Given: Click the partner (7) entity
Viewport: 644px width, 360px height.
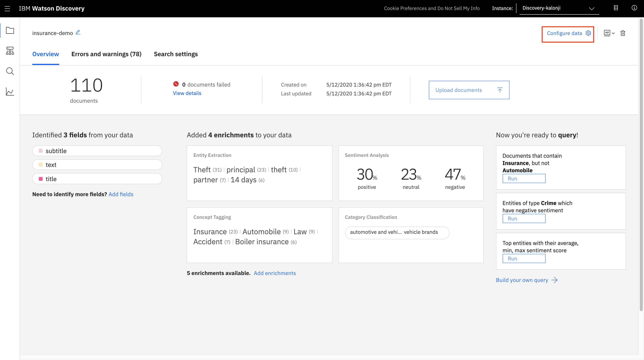Looking at the screenshot, I should tap(209, 180).
